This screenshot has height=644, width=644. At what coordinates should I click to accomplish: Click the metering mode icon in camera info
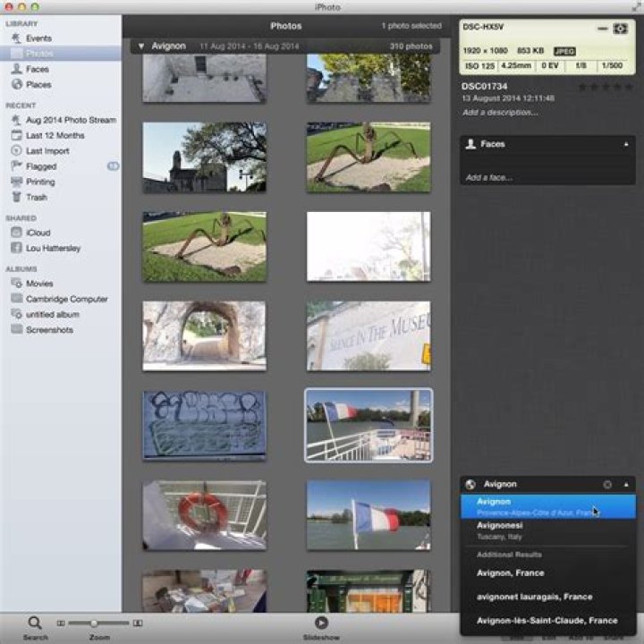619,29
